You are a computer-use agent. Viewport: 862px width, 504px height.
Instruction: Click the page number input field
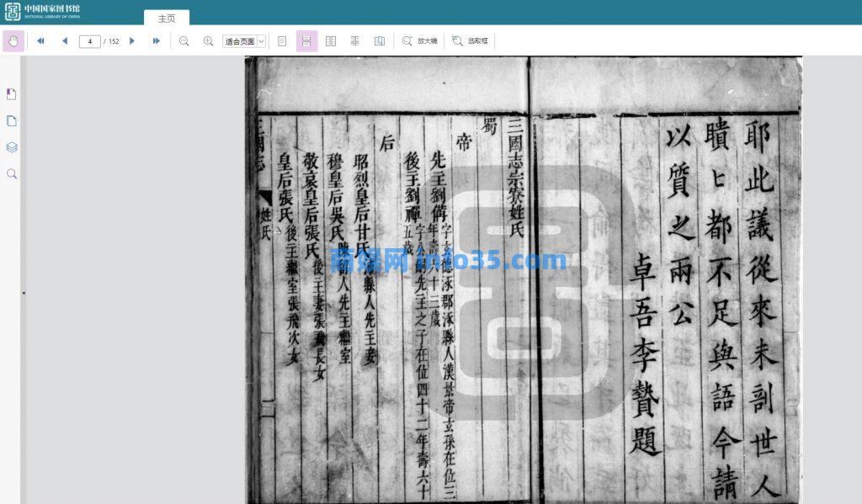pos(89,40)
